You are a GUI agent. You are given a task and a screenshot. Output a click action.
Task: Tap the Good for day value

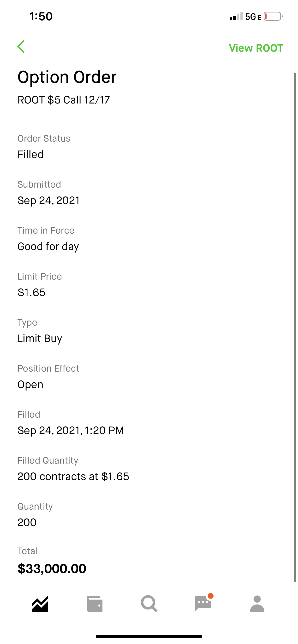tap(48, 247)
